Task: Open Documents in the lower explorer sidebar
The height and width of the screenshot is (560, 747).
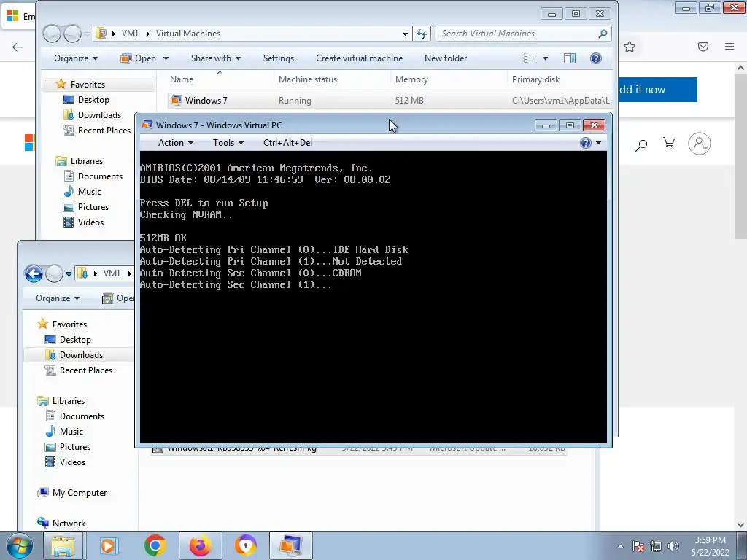Action: coord(82,416)
